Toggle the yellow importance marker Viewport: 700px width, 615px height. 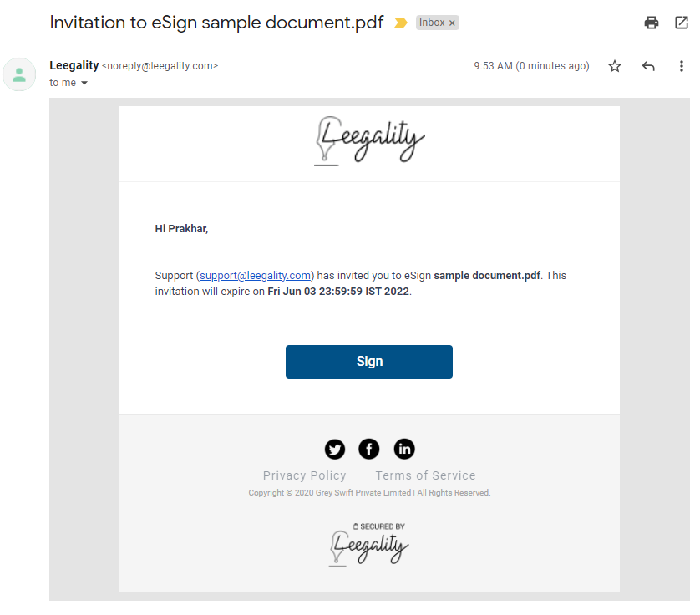(x=400, y=23)
